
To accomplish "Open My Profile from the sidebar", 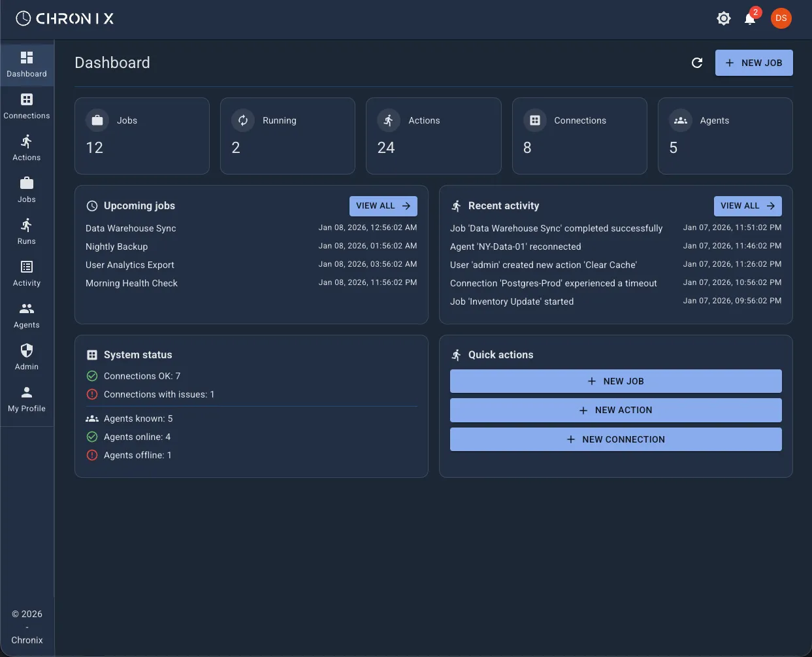I will point(26,399).
